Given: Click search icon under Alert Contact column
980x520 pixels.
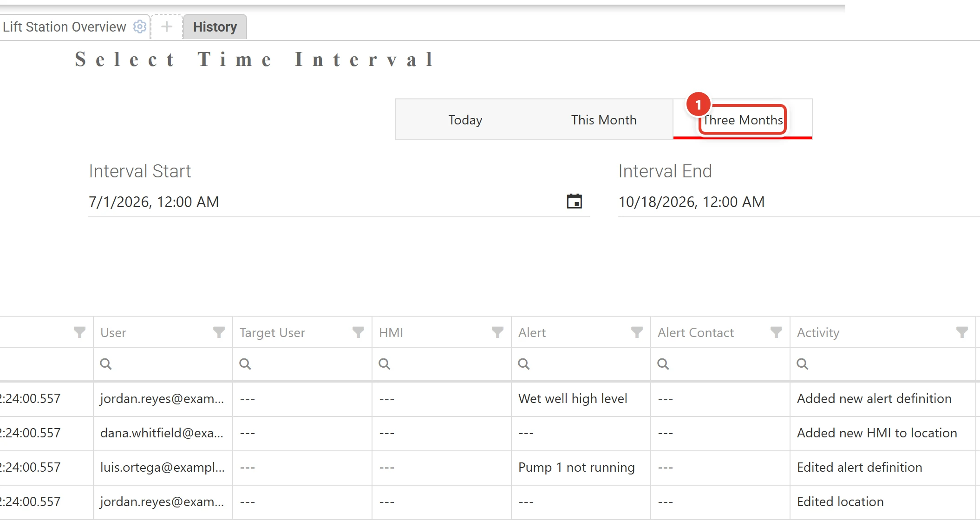Looking at the screenshot, I should 663,364.
